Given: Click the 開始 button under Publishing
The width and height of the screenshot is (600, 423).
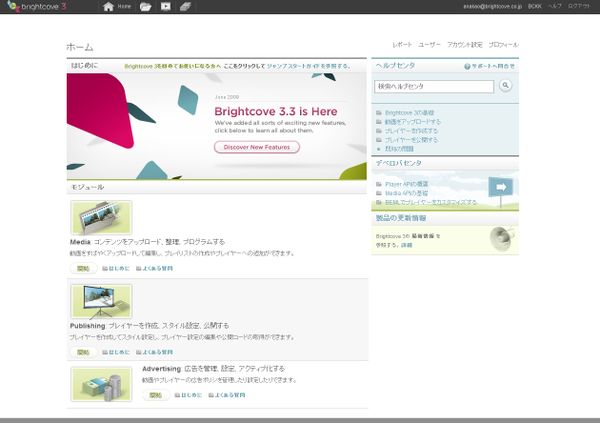Looking at the screenshot, I should [x=83, y=352].
